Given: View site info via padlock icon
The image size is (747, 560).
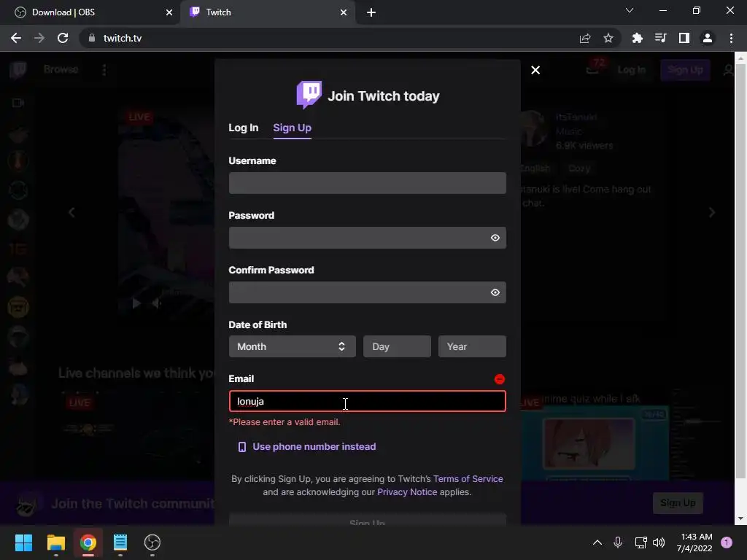Looking at the screenshot, I should tap(92, 38).
